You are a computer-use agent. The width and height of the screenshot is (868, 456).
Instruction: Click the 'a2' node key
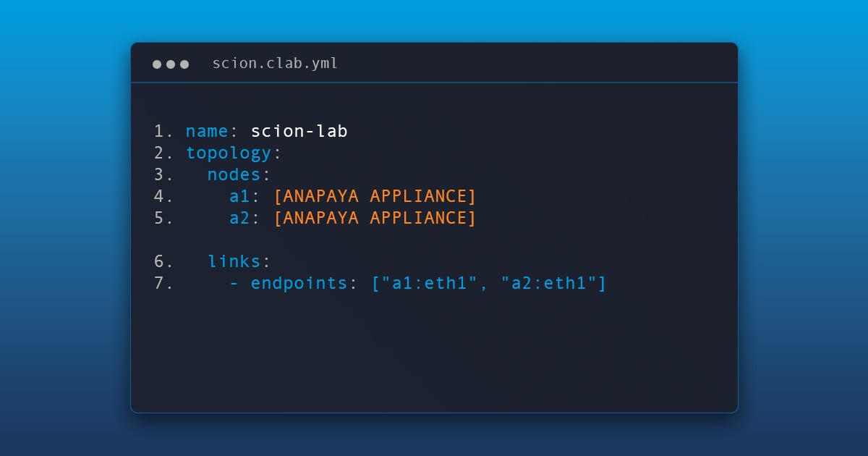click(239, 219)
